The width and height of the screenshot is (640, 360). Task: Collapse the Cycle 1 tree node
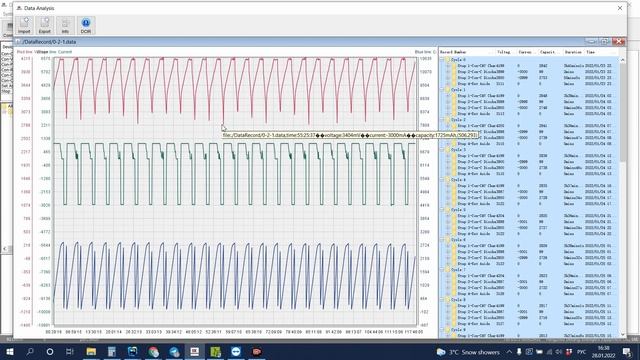[442, 90]
